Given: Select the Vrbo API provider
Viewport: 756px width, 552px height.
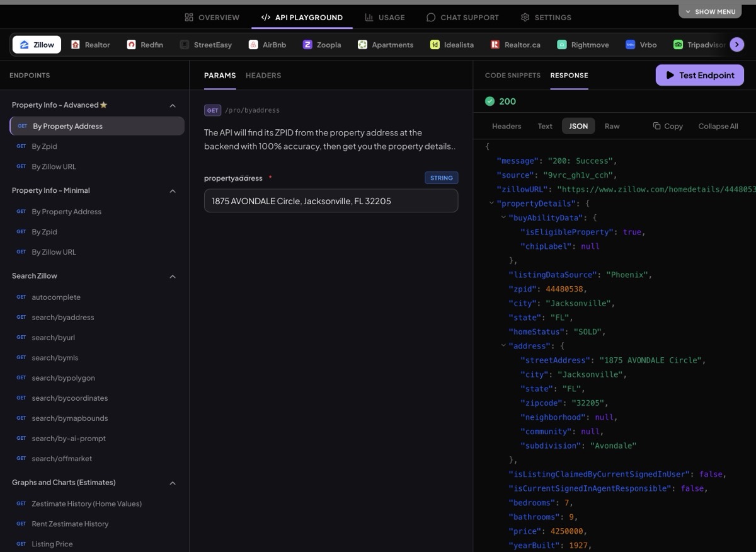Looking at the screenshot, I should point(641,45).
